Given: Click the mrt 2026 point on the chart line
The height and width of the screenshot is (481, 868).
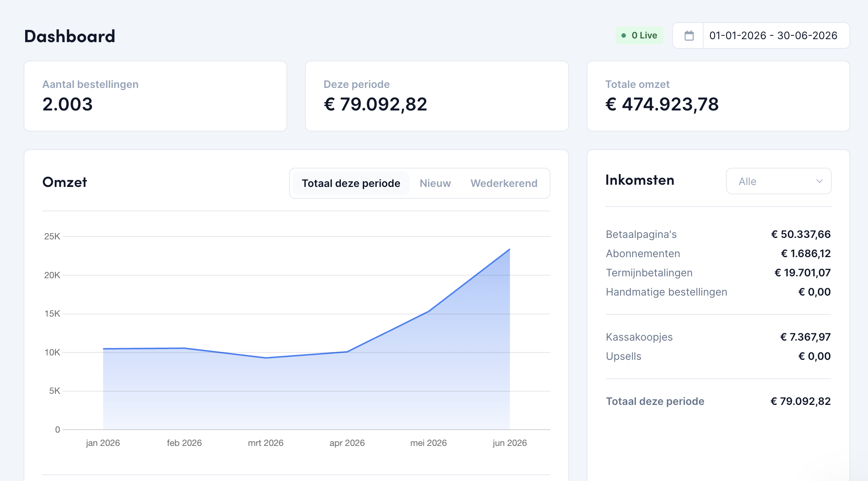Looking at the screenshot, I should pos(266,358).
